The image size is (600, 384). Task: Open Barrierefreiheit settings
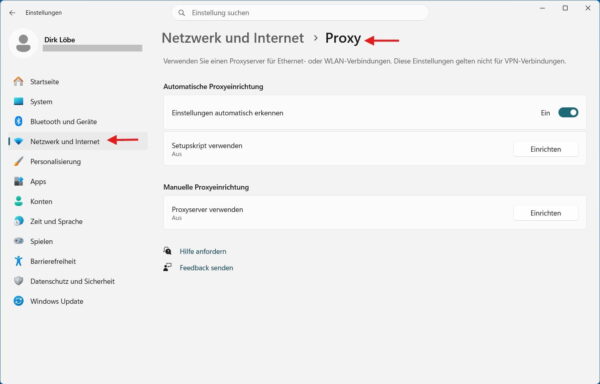[78, 261]
